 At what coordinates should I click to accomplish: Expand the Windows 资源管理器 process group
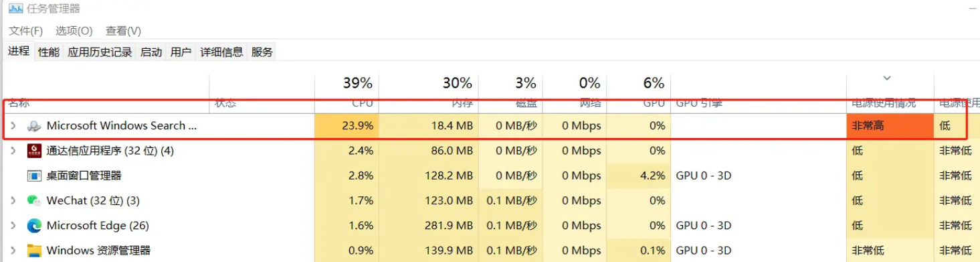coord(13,251)
